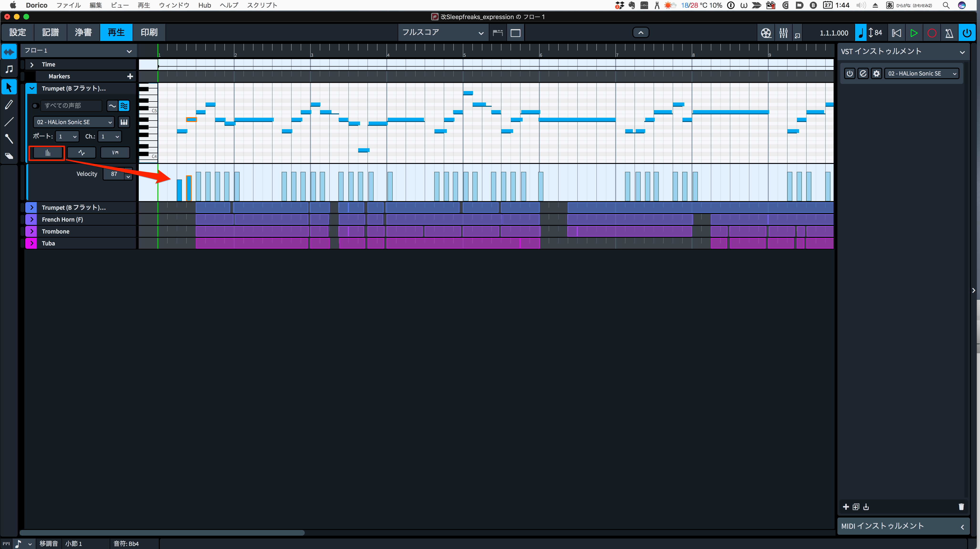The width and height of the screenshot is (980, 549).
Task: Expand the Tuba track
Action: point(31,243)
